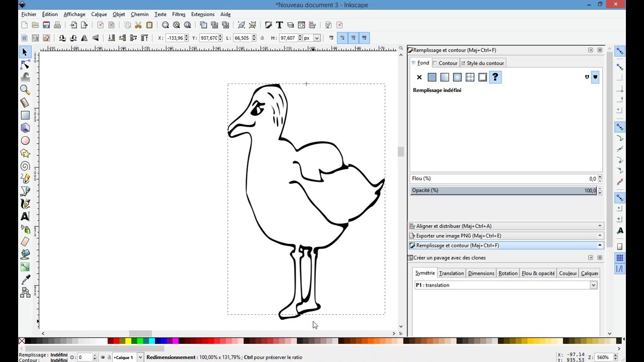Image resolution: width=644 pixels, height=362 pixels.
Task: Raise selection to top icon
Action: pyautogui.click(x=144, y=38)
